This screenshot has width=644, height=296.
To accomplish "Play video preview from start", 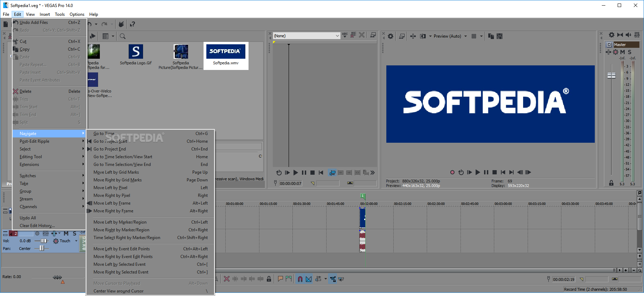I will click(x=469, y=172).
